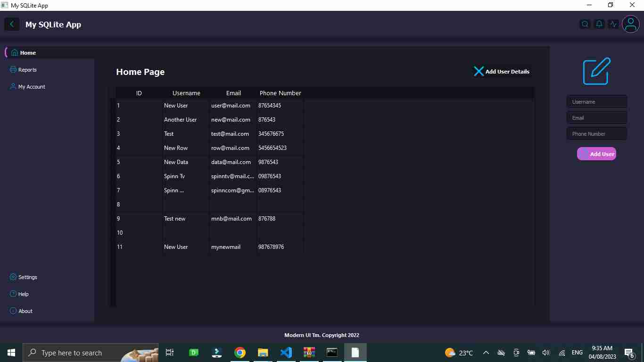Click the X icon beside Add User Details

(479, 71)
